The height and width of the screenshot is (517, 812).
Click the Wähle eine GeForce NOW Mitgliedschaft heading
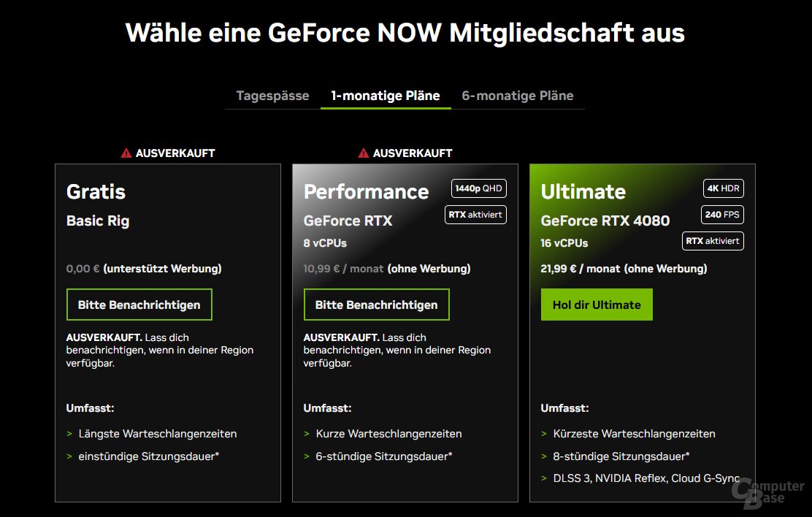406,32
